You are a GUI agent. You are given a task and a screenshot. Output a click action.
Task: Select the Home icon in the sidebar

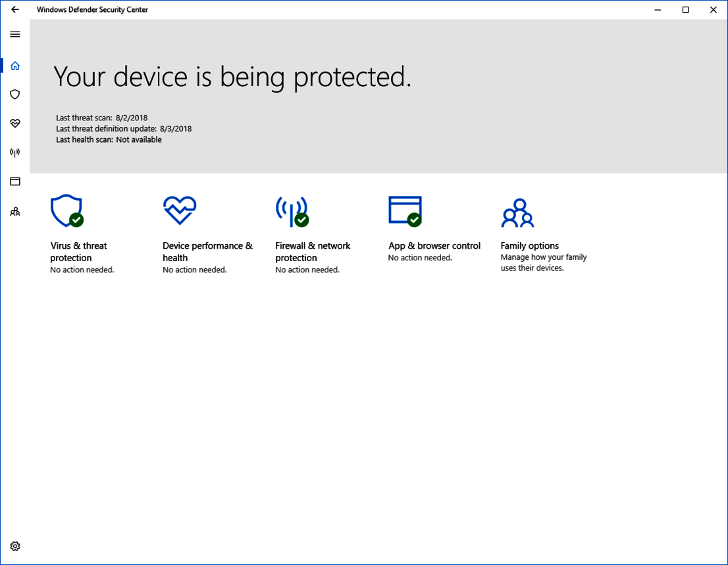pyautogui.click(x=15, y=66)
